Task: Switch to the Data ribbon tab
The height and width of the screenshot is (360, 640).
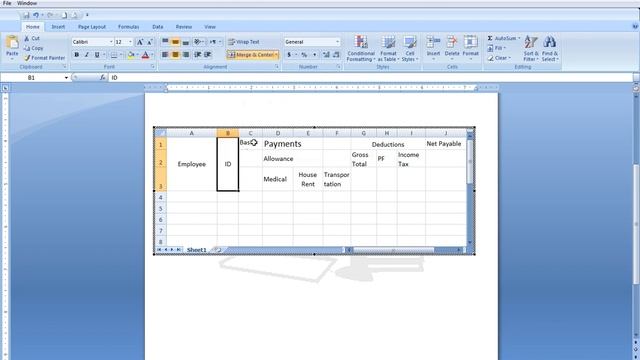Action: tap(158, 27)
